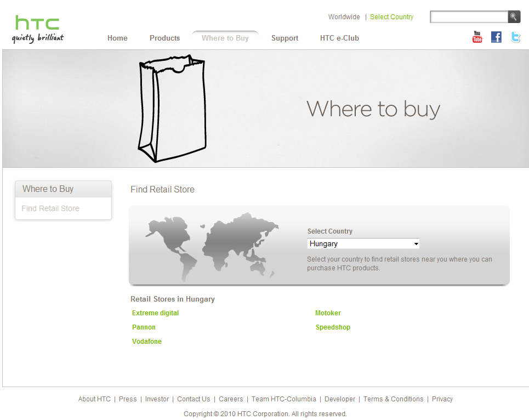Click Privacy footer link
This screenshot has height=420, width=529.
point(442,399)
